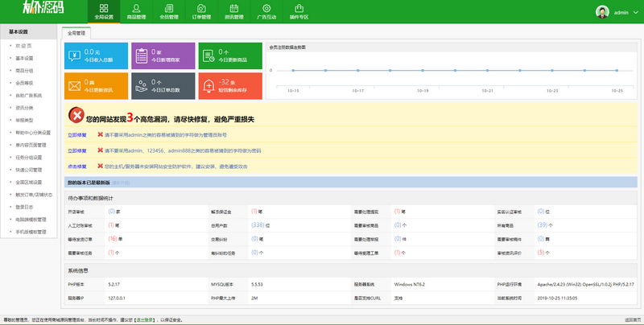This screenshot has width=644, height=325.
Task: Open 商品管理 person icon in top navigation
Action: [136, 8]
